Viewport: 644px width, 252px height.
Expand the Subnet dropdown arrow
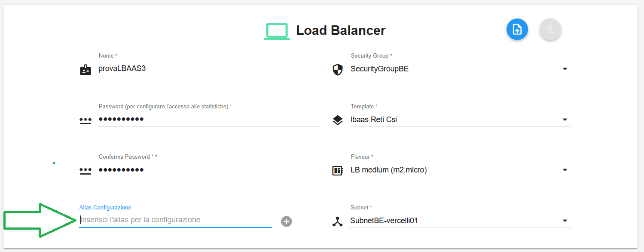point(565,221)
